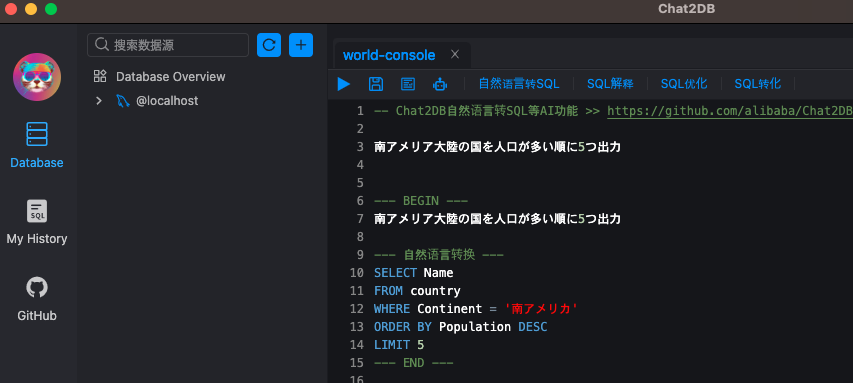The height and width of the screenshot is (383, 853).
Task: Open My History in the sidebar
Action: (x=37, y=222)
